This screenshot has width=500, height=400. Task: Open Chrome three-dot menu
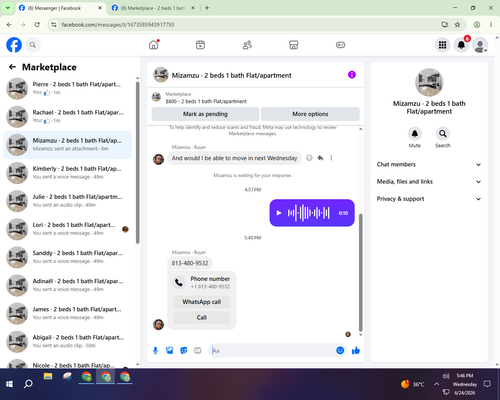point(491,24)
